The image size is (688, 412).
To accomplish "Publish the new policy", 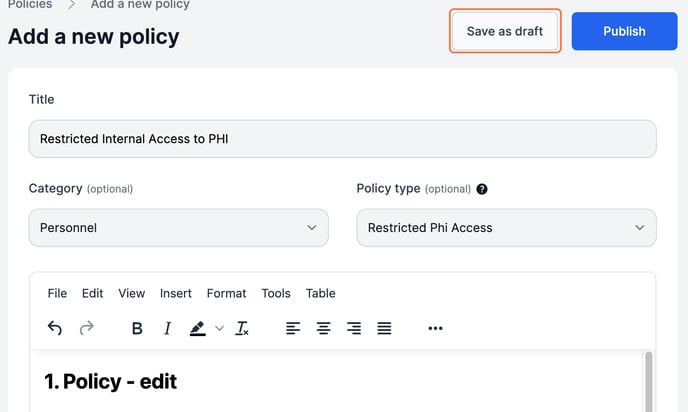I will [x=624, y=31].
